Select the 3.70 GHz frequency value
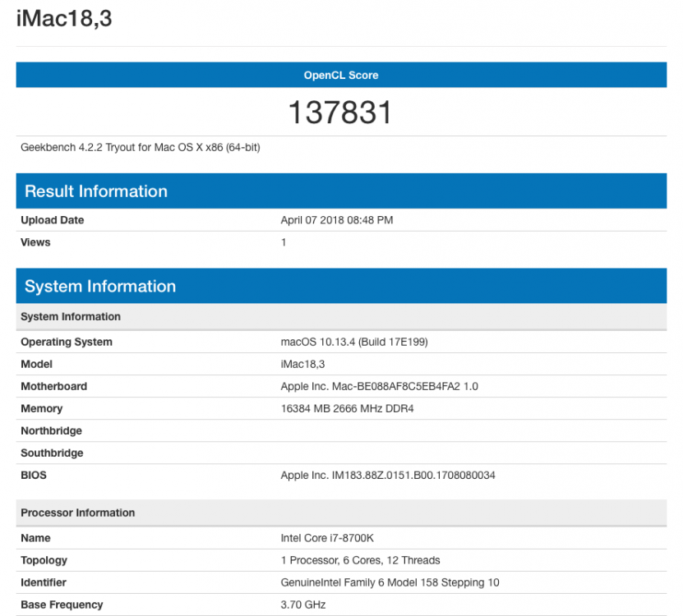Screen dimensions: 683x616 click(x=302, y=605)
